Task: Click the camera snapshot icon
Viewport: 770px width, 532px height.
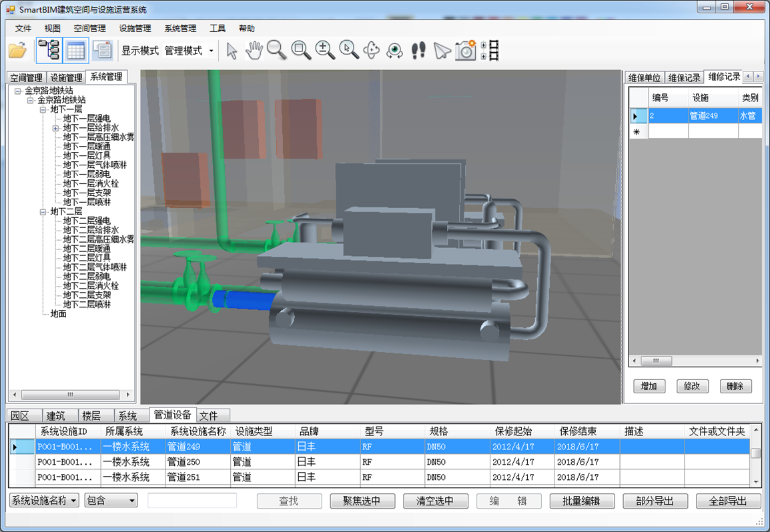Action: (x=465, y=51)
